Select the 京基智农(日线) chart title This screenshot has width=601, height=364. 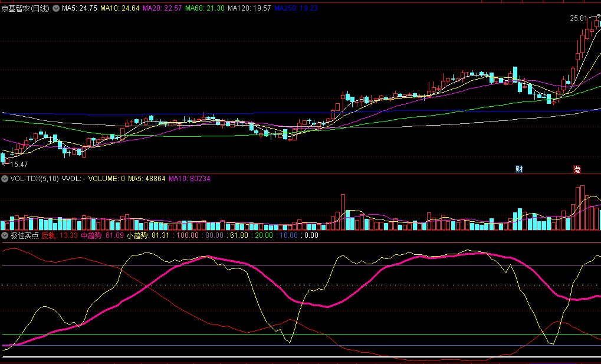point(25,8)
